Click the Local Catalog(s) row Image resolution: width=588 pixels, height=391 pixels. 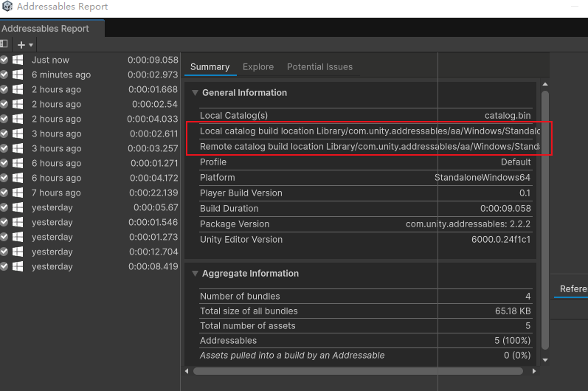click(366, 116)
